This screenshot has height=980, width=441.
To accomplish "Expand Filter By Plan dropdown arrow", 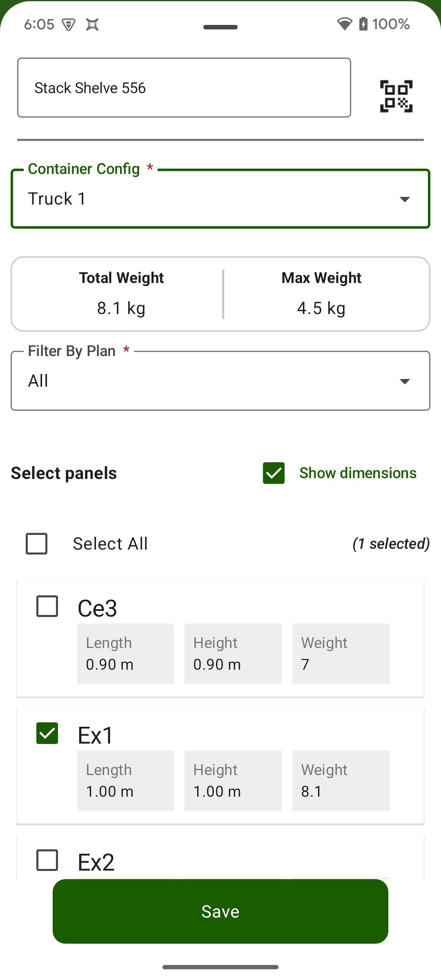I will point(405,381).
